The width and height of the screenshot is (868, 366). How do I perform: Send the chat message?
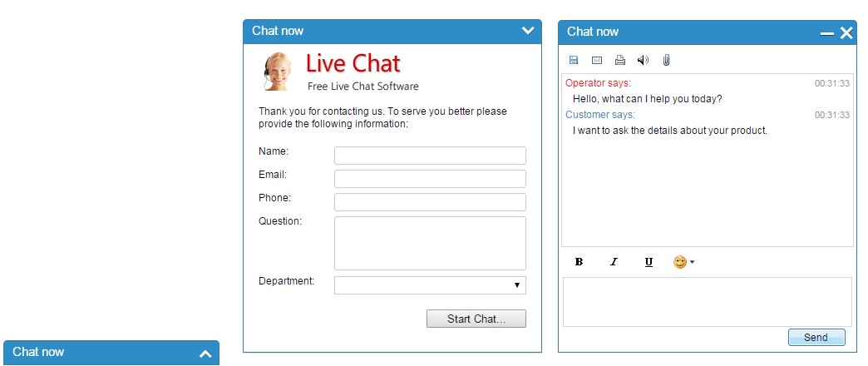click(816, 338)
